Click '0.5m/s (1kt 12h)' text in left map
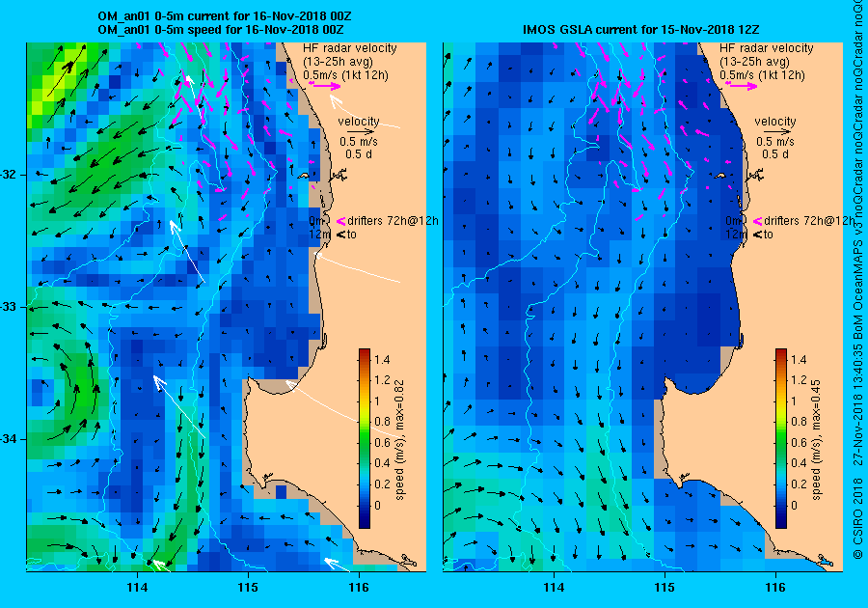 coord(345,75)
